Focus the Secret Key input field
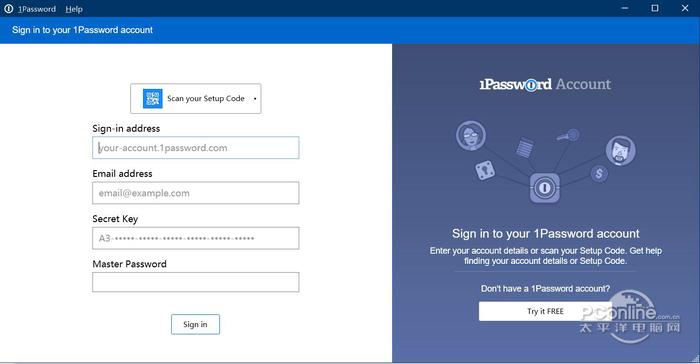This screenshot has width=700, height=364. click(196, 238)
